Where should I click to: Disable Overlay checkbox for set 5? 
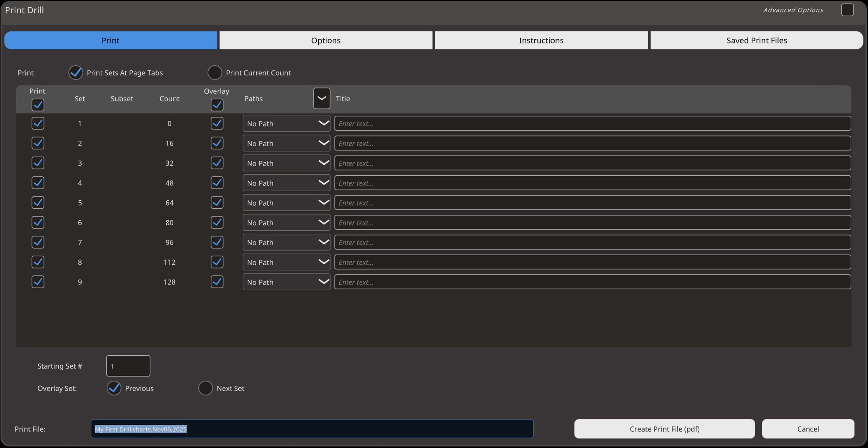click(217, 202)
